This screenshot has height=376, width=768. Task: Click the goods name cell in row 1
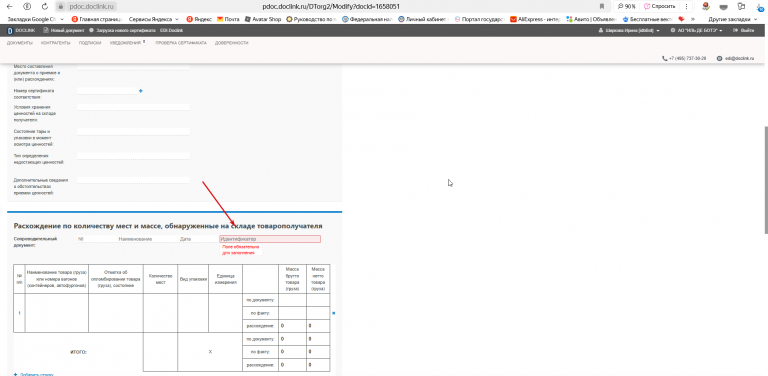click(56, 313)
